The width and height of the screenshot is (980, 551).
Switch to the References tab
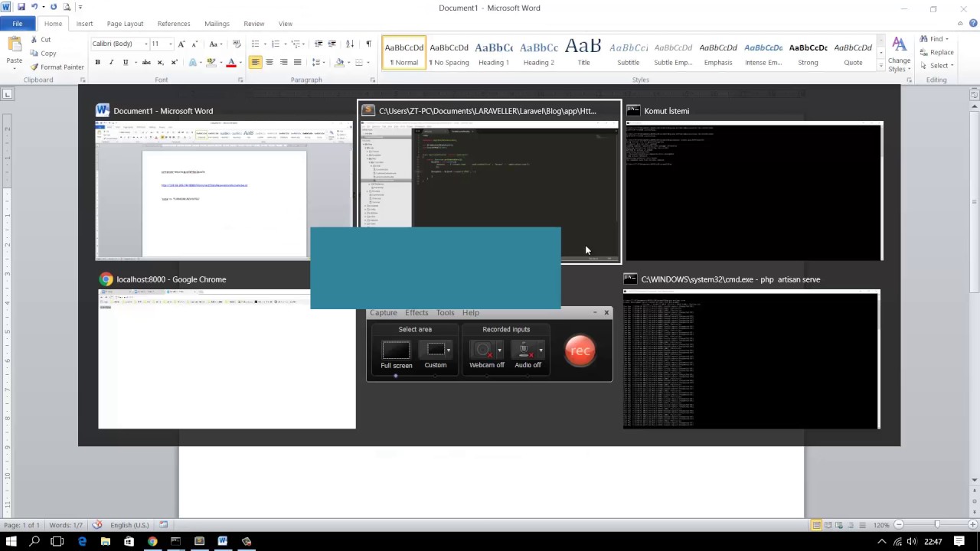(x=174, y=24)
